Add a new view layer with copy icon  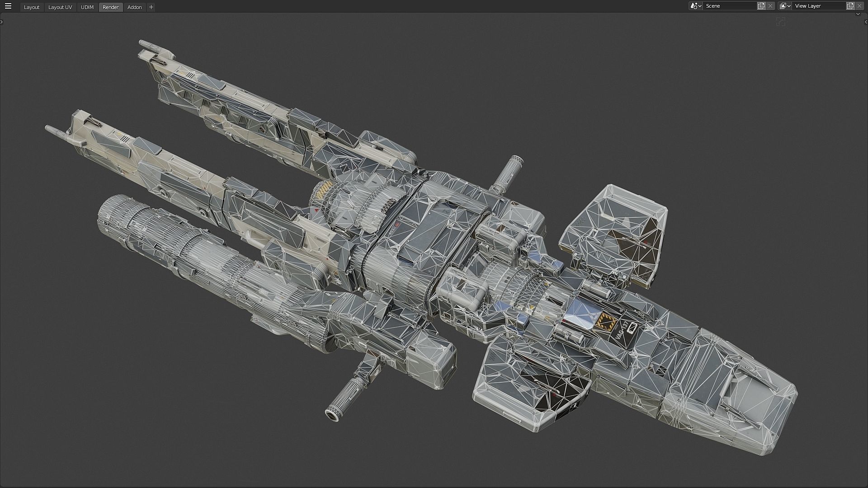pyautogui.click(x=850, y=6)
